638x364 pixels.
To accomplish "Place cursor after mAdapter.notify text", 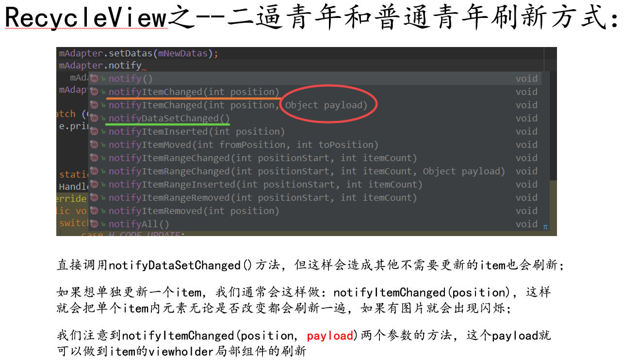I will [x=142, y=65].
